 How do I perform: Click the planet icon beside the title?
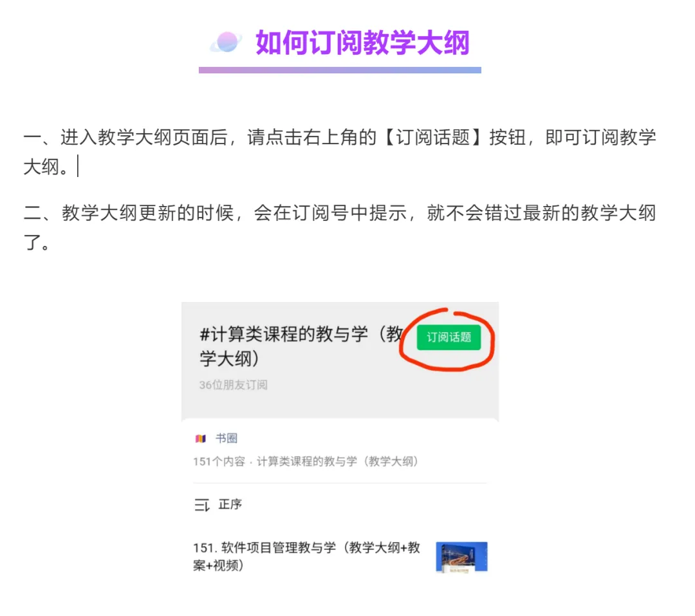(226, 42)
